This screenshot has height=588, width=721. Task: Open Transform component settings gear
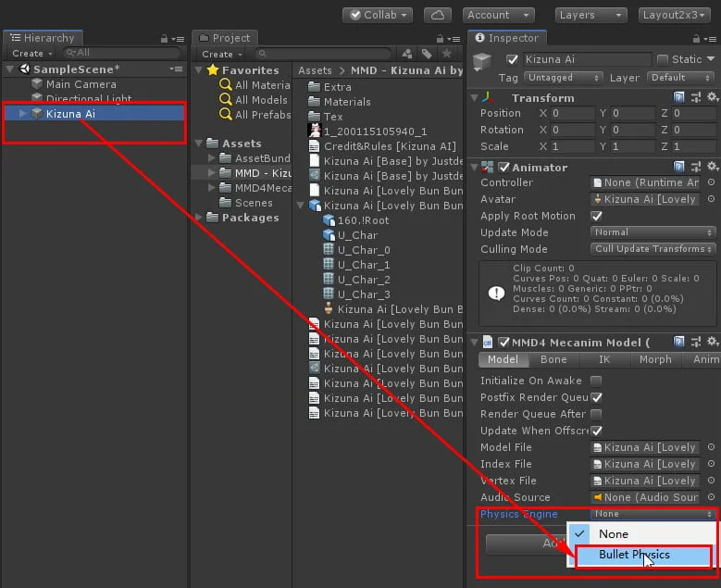click(x=711, y=97)
